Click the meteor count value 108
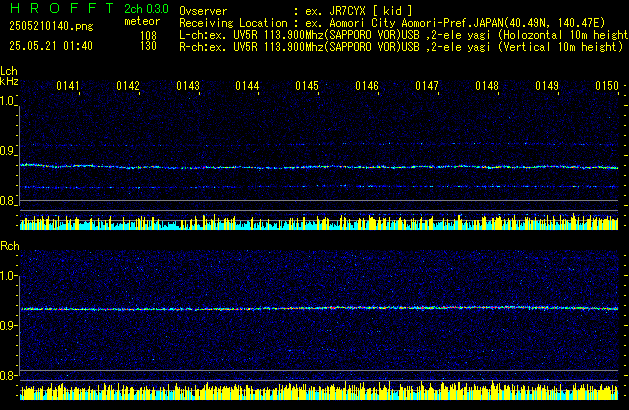The height and width of the screenshot is (410, 629). point(148,36)
